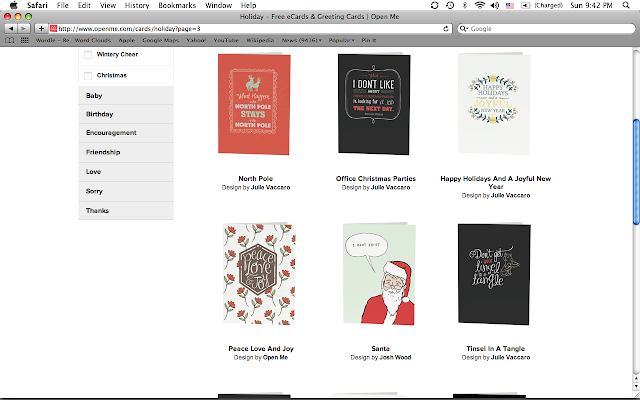Open the Happy Holidays wreath card thumbnail
Screen dimensions: 640x400
point(494,104)
